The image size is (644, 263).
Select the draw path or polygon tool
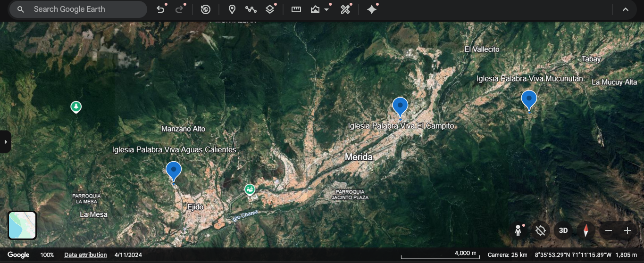[251, 9]
